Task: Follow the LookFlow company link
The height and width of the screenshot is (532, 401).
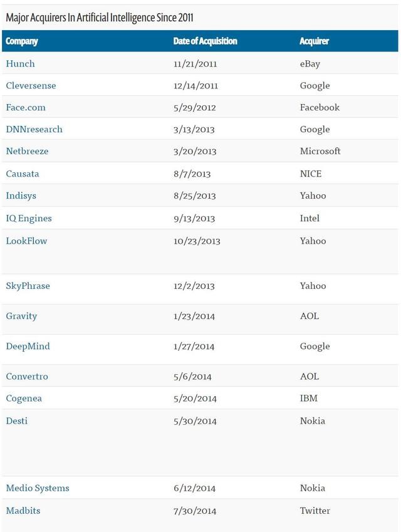Action: point(26,241)
